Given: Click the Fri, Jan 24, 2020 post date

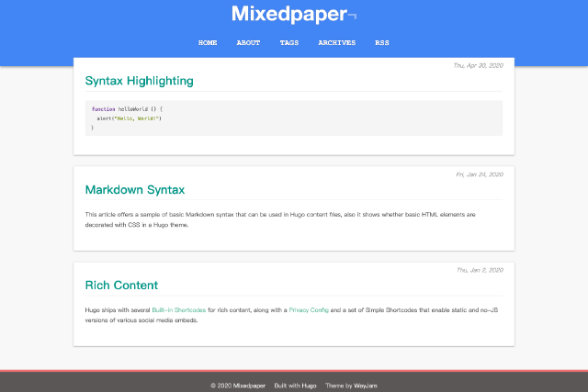Looking at the screenshot, I should point(480,174).
